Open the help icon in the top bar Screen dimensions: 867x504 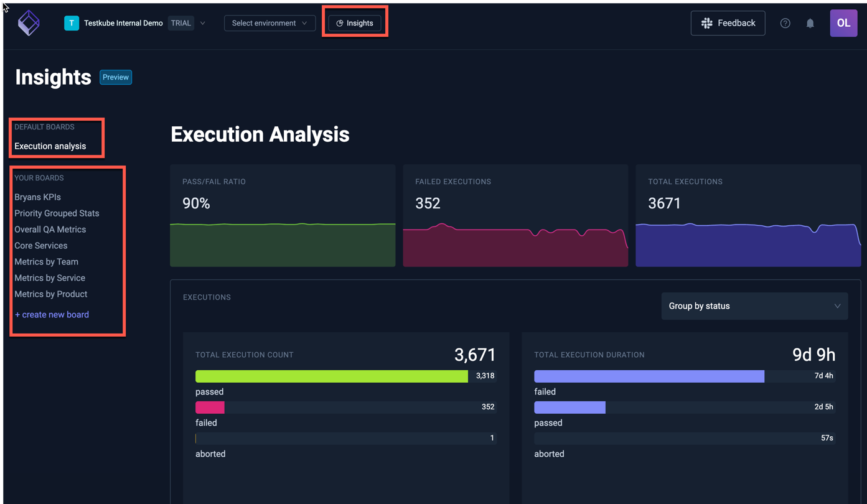coord(785,23)
